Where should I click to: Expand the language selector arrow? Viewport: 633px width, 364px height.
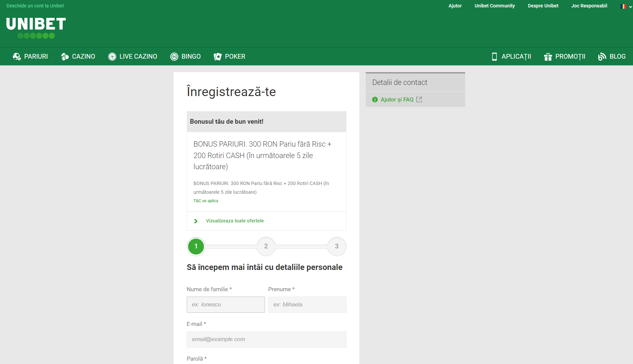tap(631, 7)
